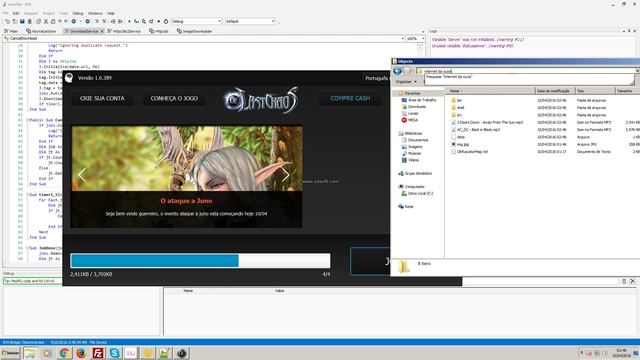Open the Debug menu

[78, 13]
